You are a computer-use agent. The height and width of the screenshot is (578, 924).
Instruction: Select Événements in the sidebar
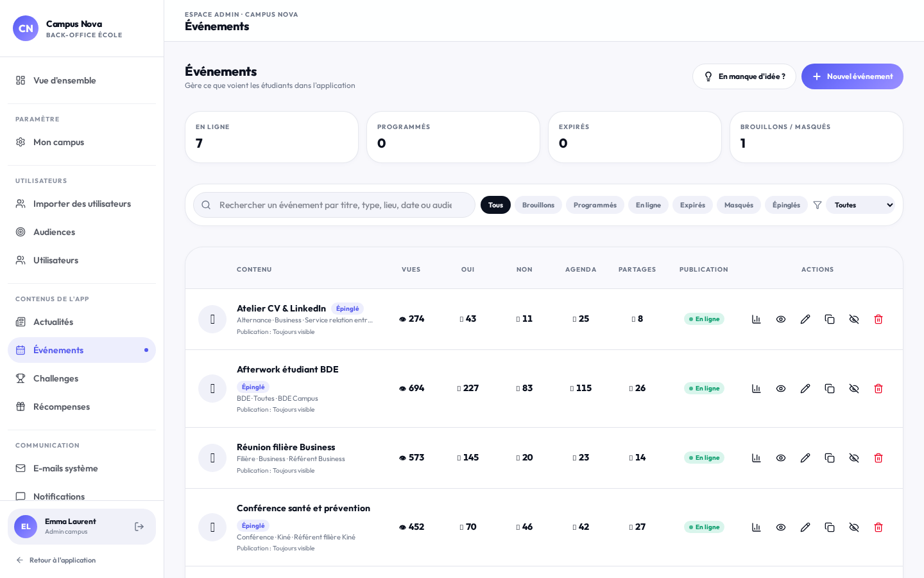tap(81, 350)
